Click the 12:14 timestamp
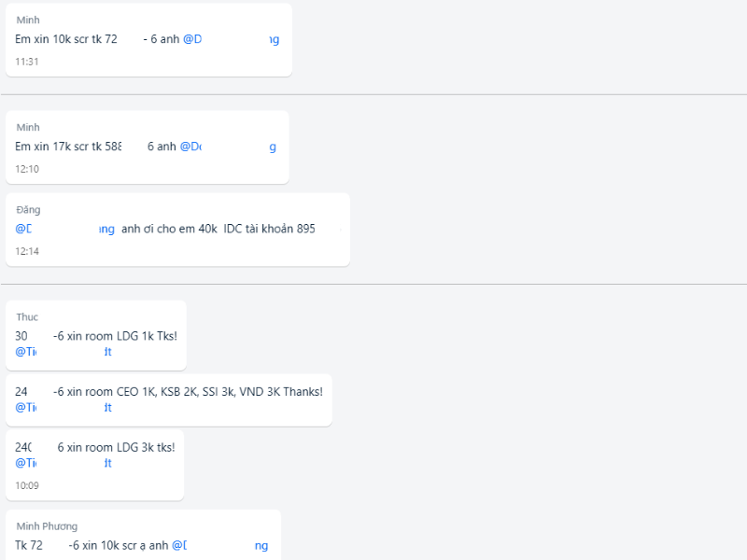The height and width of the screenshot is (560, 747). point(27,251)
